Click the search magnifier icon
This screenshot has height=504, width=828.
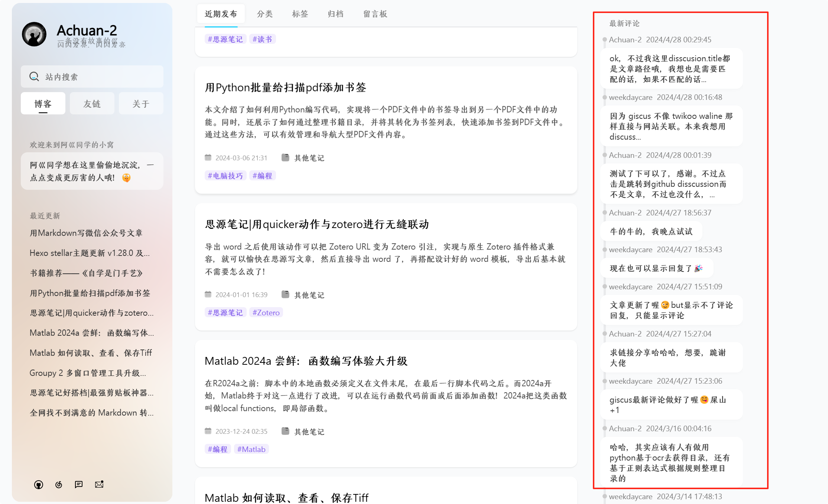coord(34,77)
